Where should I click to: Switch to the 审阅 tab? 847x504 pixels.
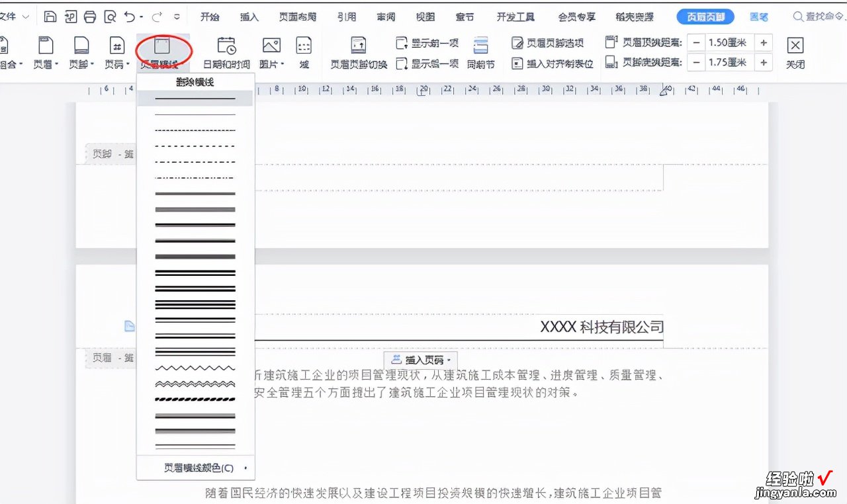(x=386, y=17)
